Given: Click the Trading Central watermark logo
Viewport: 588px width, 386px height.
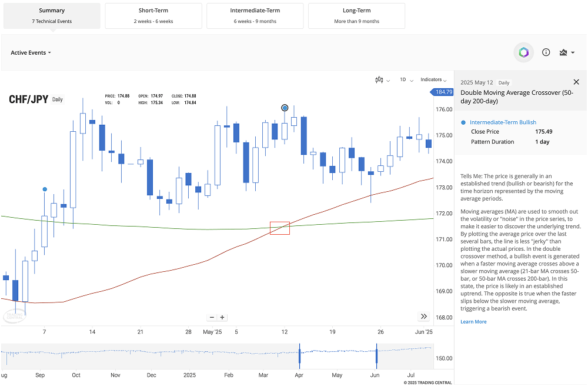Looking at the screenshot, I should click(14, 315).
